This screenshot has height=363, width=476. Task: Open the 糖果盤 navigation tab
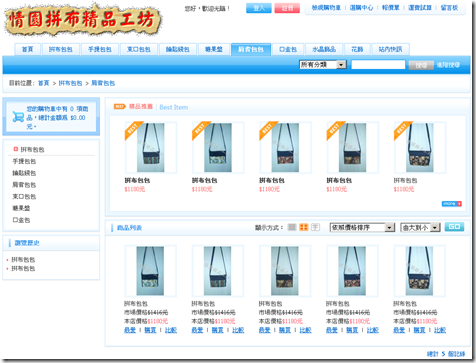214,49
